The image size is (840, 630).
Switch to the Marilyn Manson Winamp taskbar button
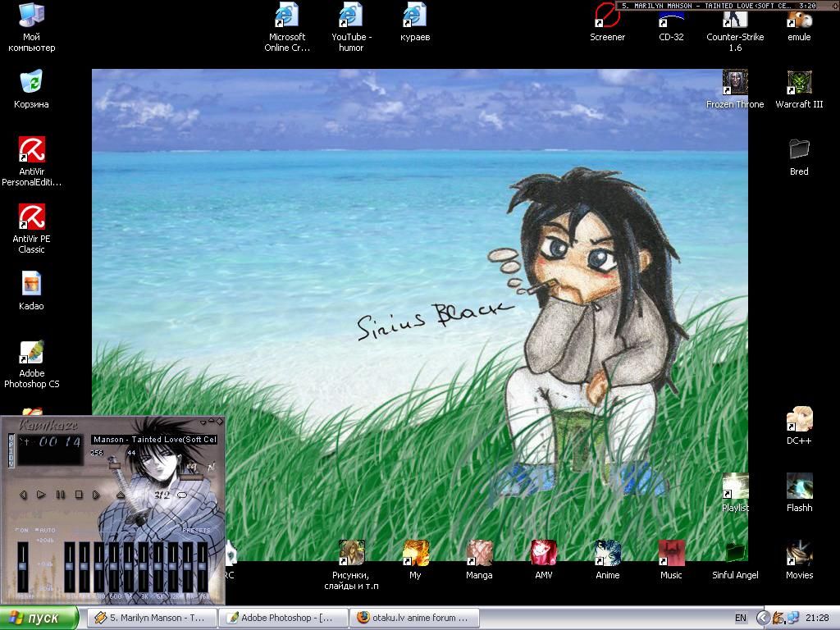tap(152, 619)
